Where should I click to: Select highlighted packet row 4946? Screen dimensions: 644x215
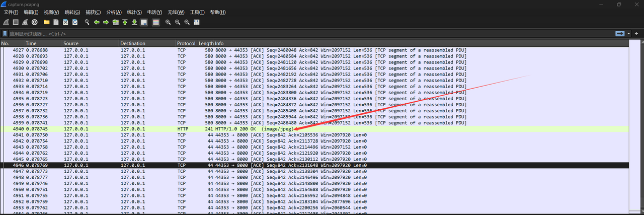click(x=314, y=165)
